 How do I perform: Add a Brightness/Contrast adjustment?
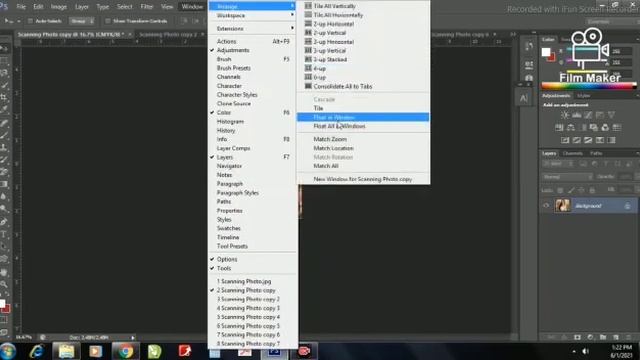coord(565,116)
